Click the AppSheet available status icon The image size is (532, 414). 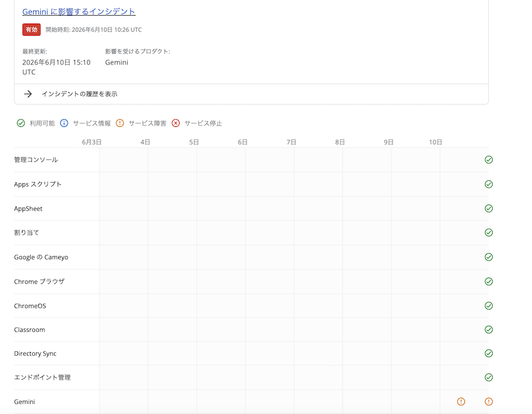pos(489,208)
